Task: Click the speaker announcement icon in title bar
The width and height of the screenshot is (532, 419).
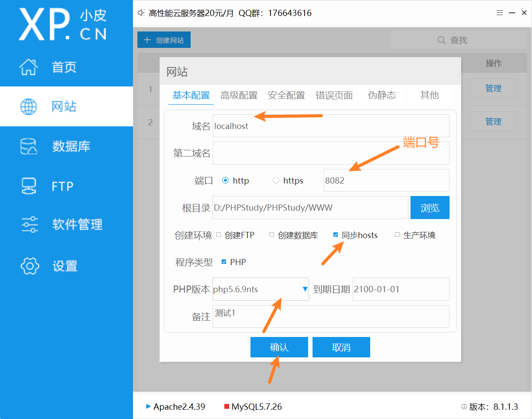Action: (141, 13)
